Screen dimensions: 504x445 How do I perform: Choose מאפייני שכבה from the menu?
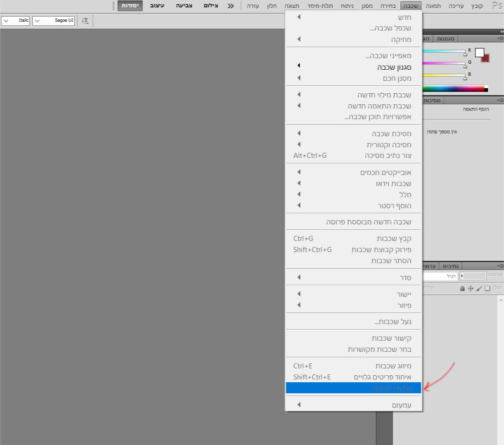pos(353,56)
